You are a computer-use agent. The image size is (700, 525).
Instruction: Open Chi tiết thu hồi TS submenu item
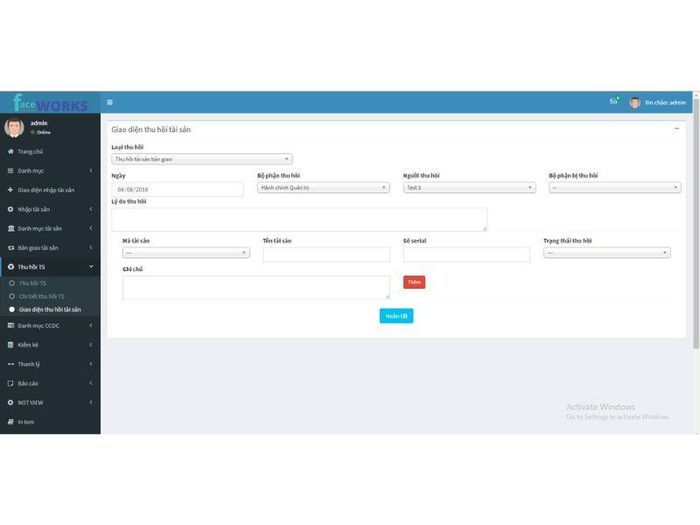pos(42,296)
